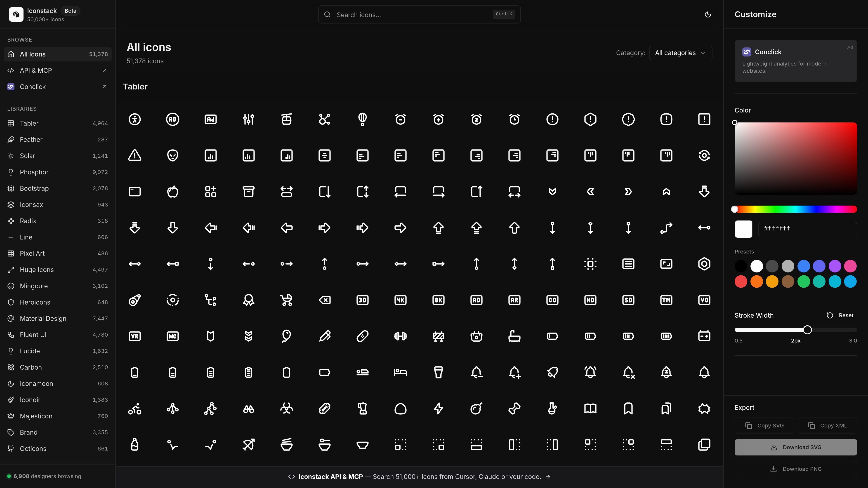Open All Icons in the sidebar

point(58,54)
